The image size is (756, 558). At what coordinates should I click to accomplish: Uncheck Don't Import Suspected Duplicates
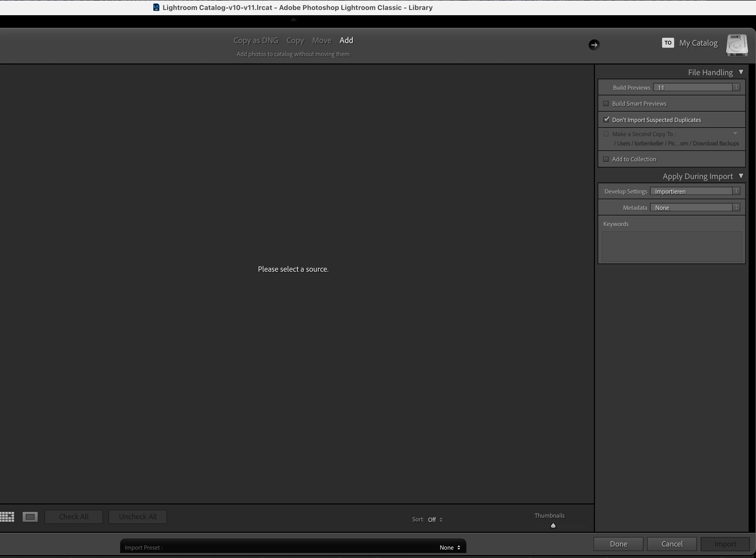tap(606, 120)
